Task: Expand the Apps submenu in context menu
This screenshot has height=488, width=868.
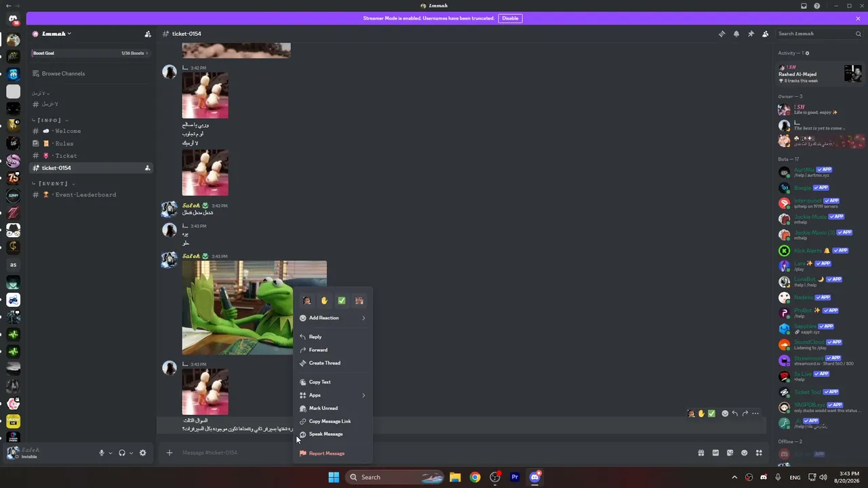Action: (332, 395)
